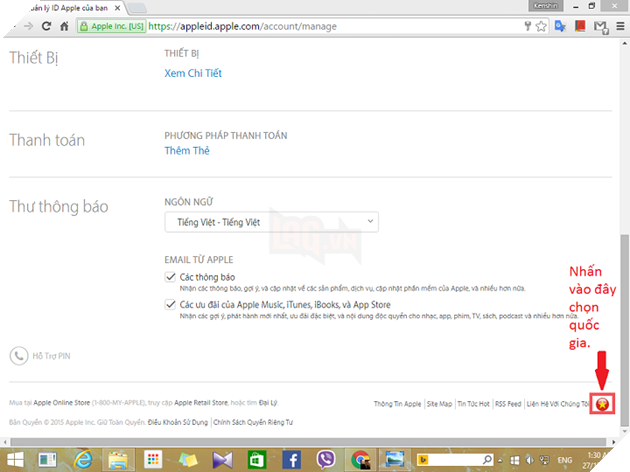
Task: Open the Site Map footer link
Action: (439, 404)
